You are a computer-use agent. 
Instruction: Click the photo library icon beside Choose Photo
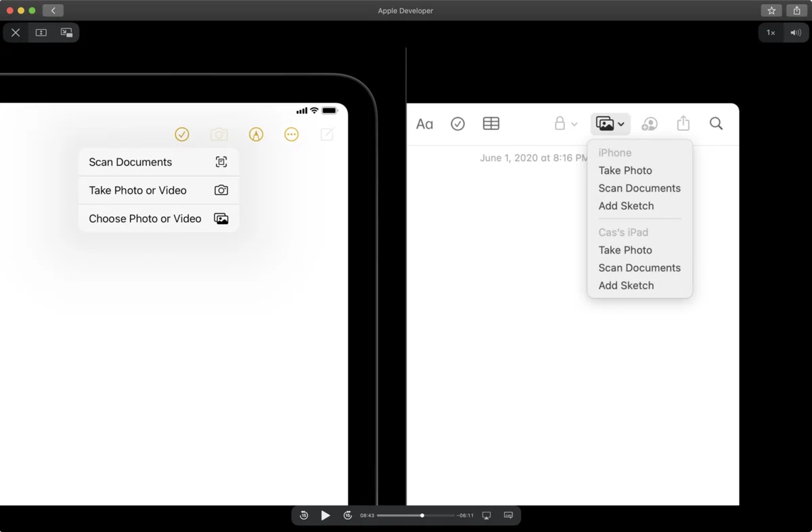pyautogui.click(x=221, y=219)
